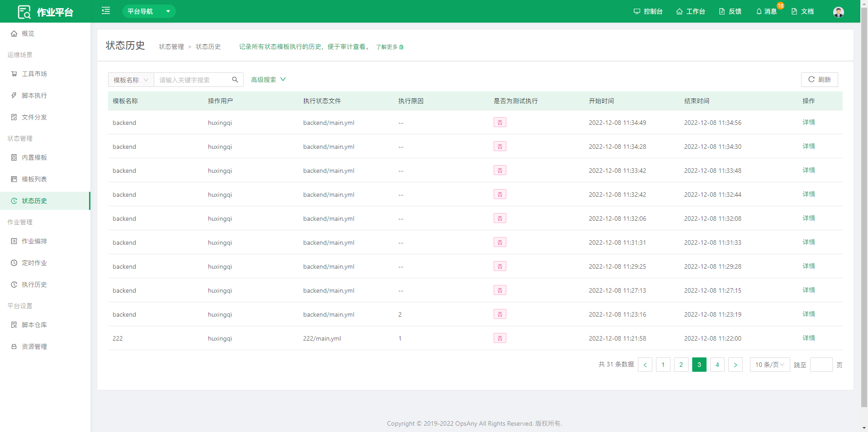Open 脚本执行 in the sidebar
This screenshot has width=868, height=432.
pyautogui.click(x=45, y=95)
